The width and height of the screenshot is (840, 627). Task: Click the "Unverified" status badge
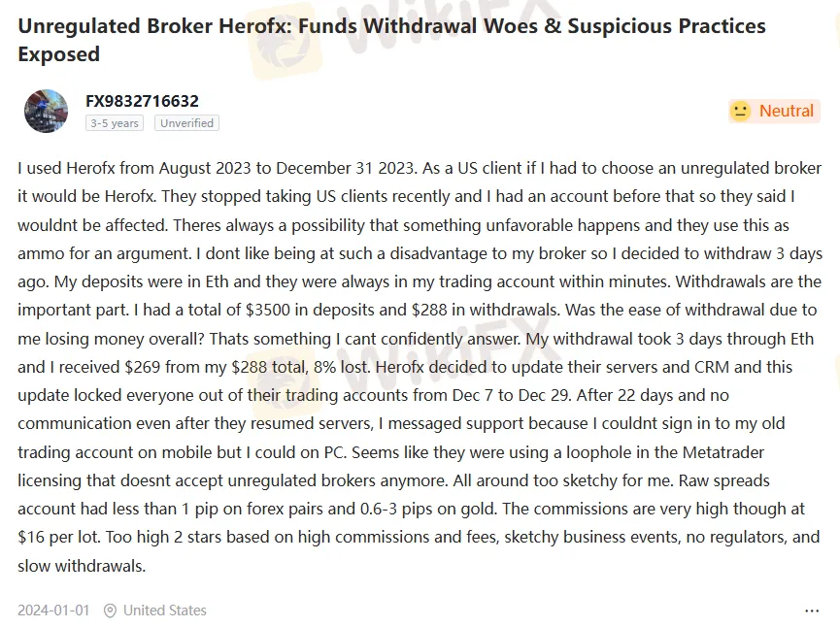point(186,123)
